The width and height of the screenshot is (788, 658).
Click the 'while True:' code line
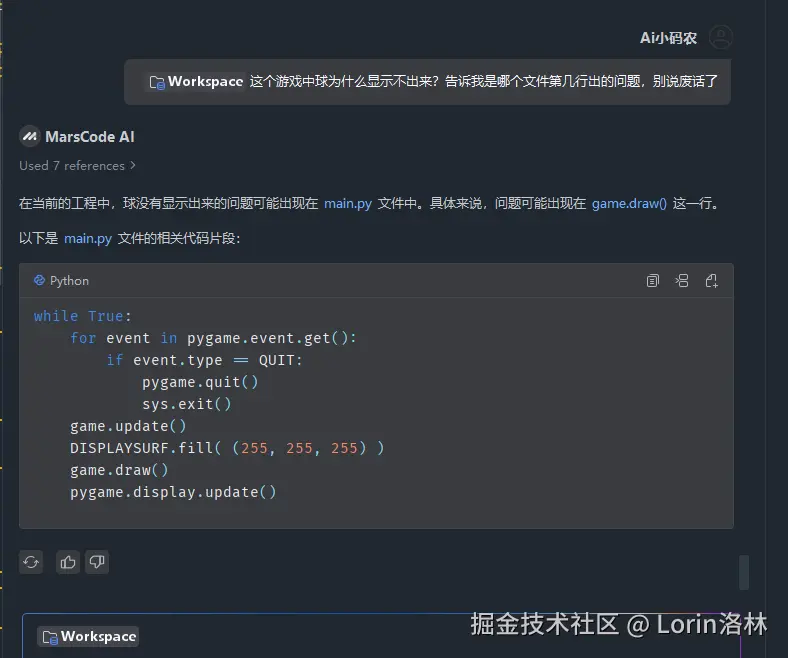coord(82,316)
